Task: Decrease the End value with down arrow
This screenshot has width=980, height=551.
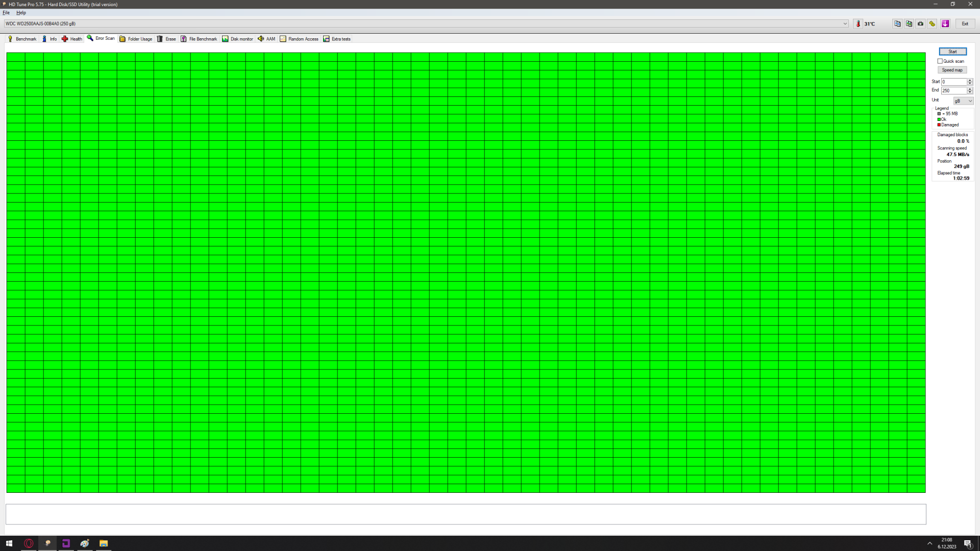Action: click(970, 92)
